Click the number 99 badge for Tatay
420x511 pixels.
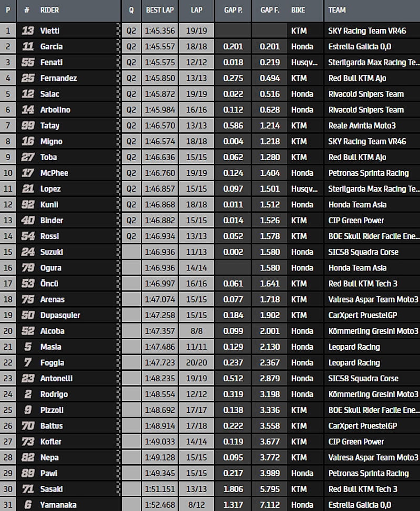click(28, 126)
